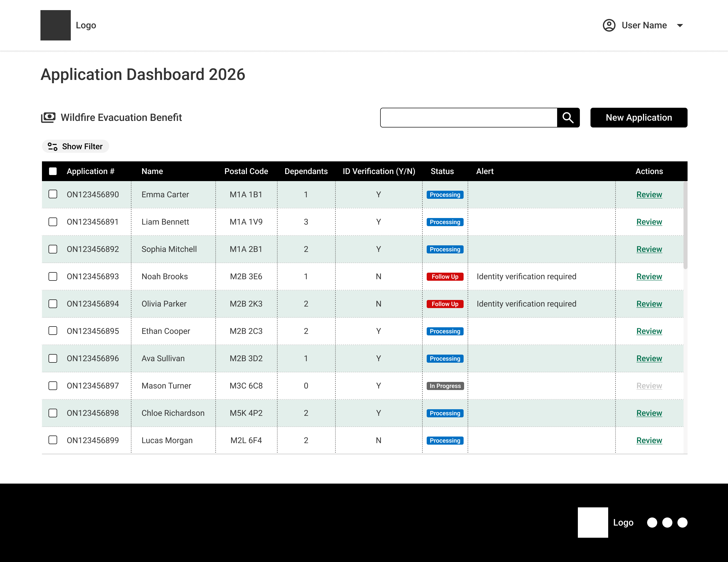Viewport: 728px width, 562px height.
Task: Click Olivia Parker's identity verification alert text
Action: tap(526, 304)
